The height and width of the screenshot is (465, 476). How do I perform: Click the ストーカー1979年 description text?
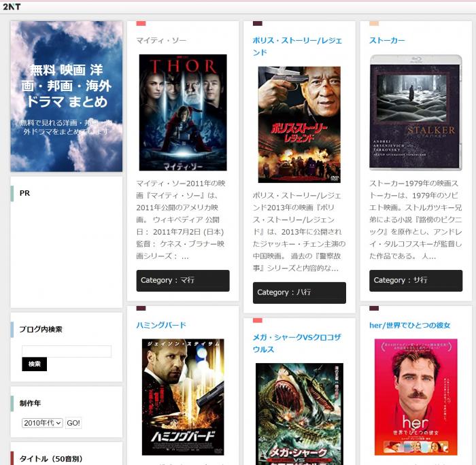415,220
